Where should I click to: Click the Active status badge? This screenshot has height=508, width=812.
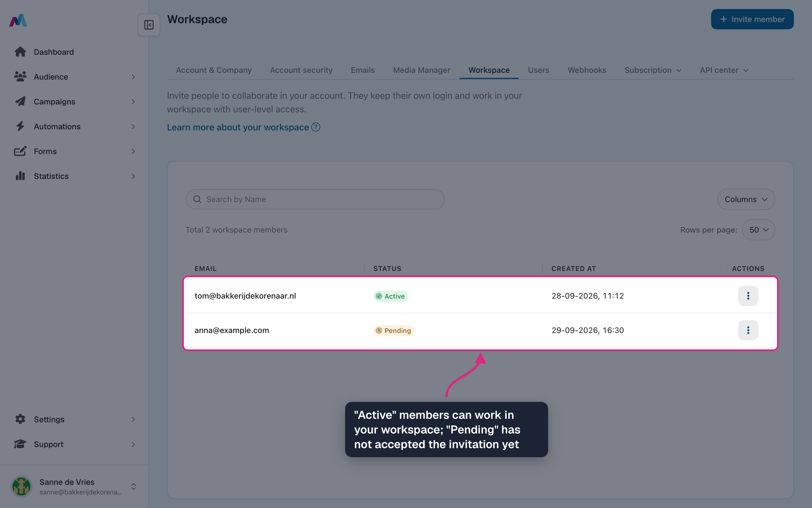tap(390, 296)
